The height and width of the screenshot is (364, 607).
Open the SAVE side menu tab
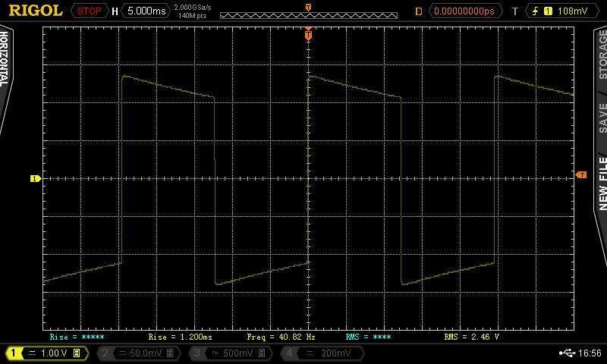[x=602, y=117]
